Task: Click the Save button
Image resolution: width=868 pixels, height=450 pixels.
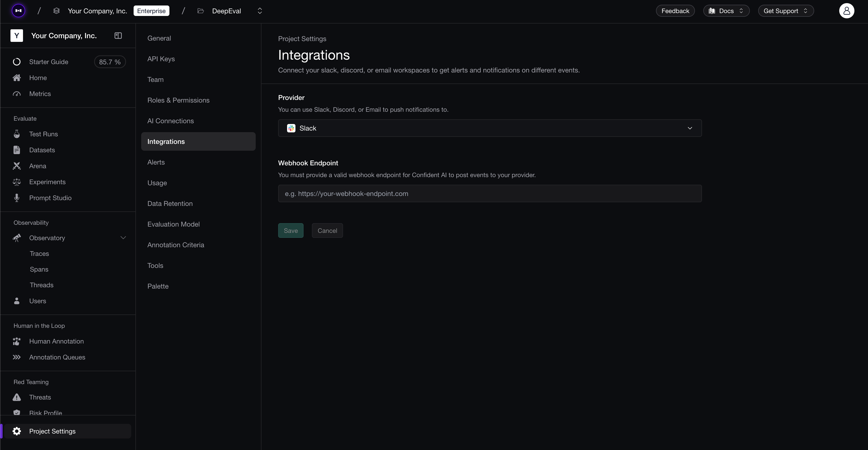Action: point(290,230)
